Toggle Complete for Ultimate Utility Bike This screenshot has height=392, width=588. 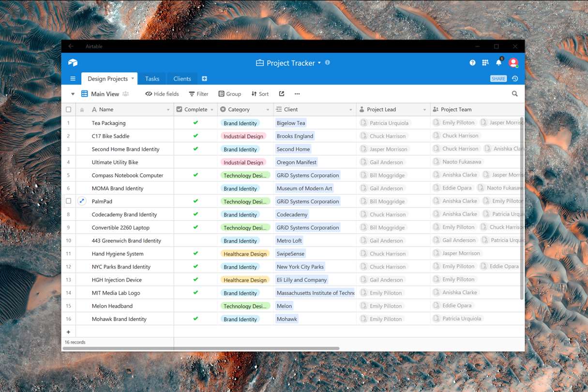(196, 162)
